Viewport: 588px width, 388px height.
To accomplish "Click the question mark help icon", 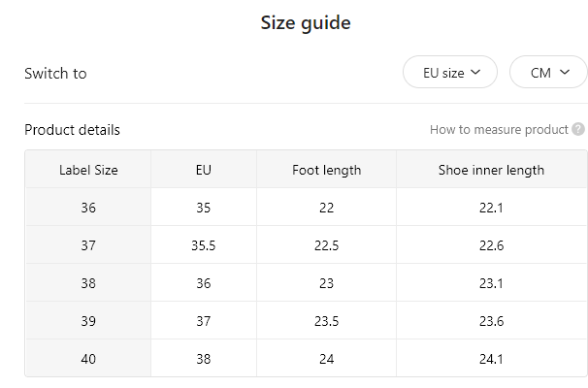I will tap(578, 129).
